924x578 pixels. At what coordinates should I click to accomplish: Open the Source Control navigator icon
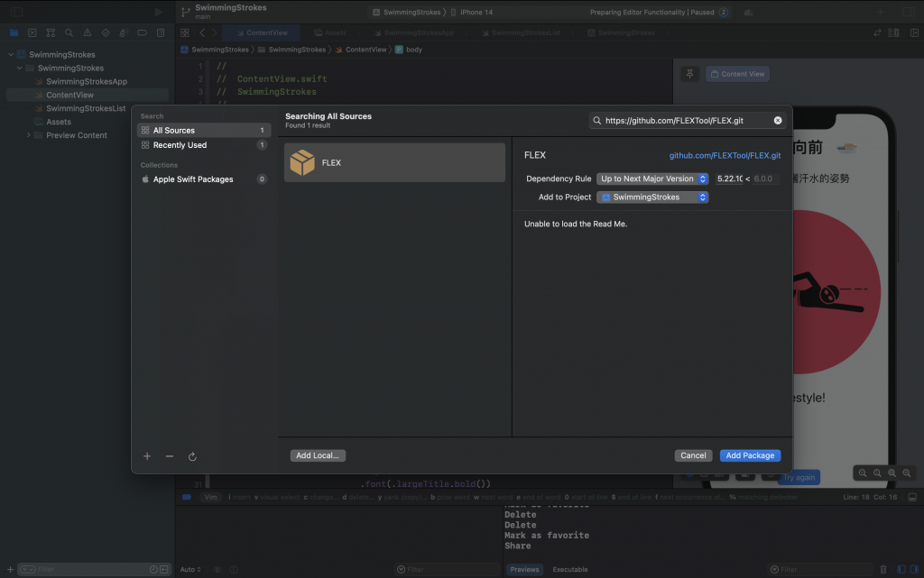pyautogui.click(x=32, y=33)
